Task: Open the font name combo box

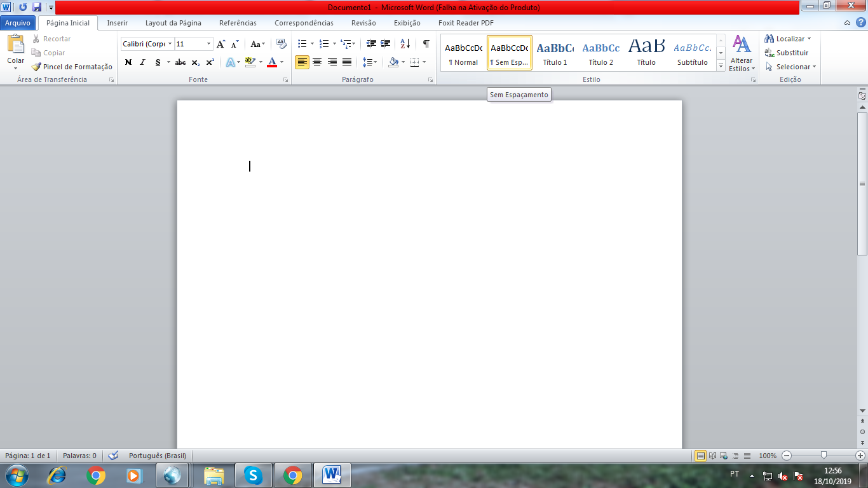Action: tap(147, 44)
